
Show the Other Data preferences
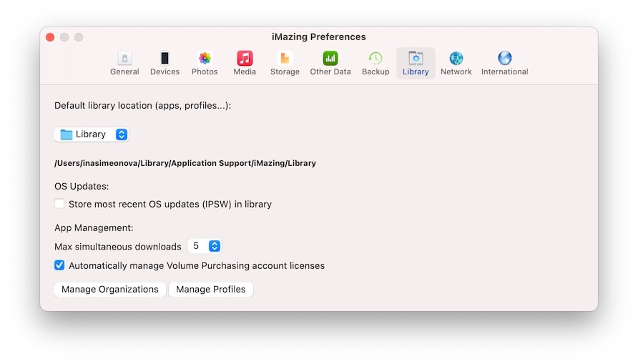330,64
